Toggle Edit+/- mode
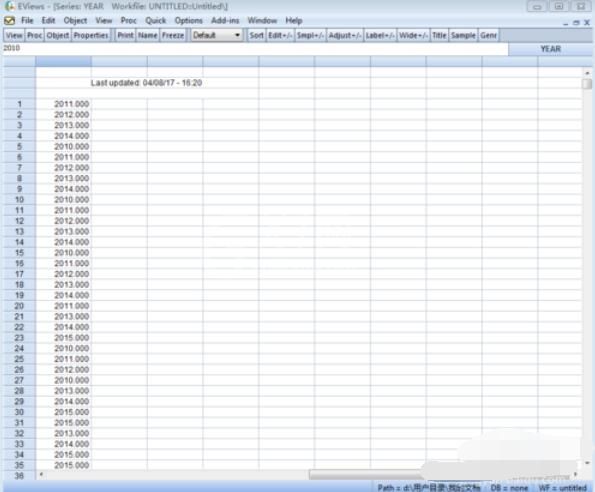The width and height of the screenshot is (595, 492). (x=280, y=35)
